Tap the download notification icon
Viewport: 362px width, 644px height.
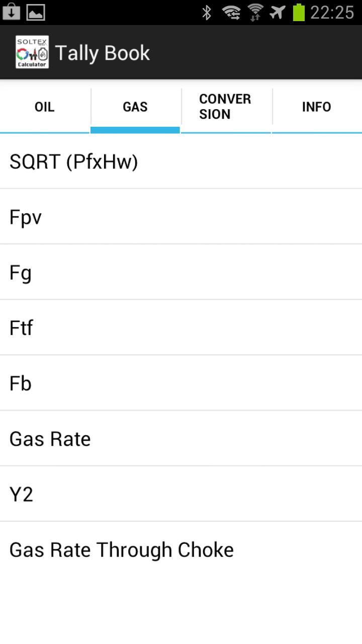11,12
